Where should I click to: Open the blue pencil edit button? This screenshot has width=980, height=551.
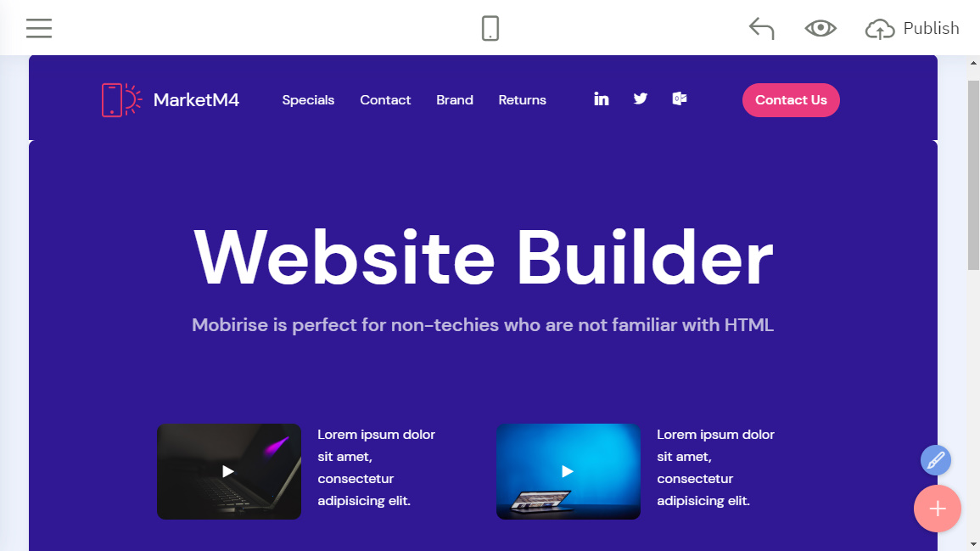point(936,460)
